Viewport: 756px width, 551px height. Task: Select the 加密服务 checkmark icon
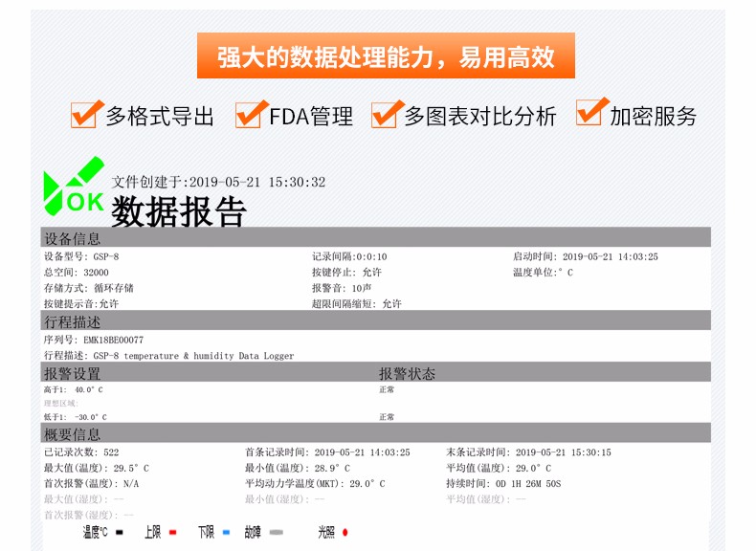pyautogui.click(x=591, y=113)
